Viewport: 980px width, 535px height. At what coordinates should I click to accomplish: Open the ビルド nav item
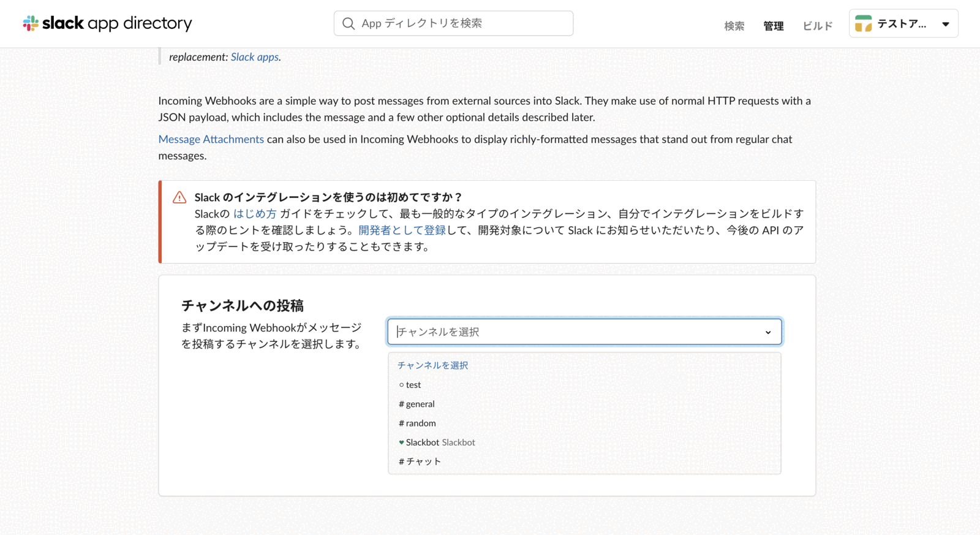pyautogui.click(x=818, y=26)
